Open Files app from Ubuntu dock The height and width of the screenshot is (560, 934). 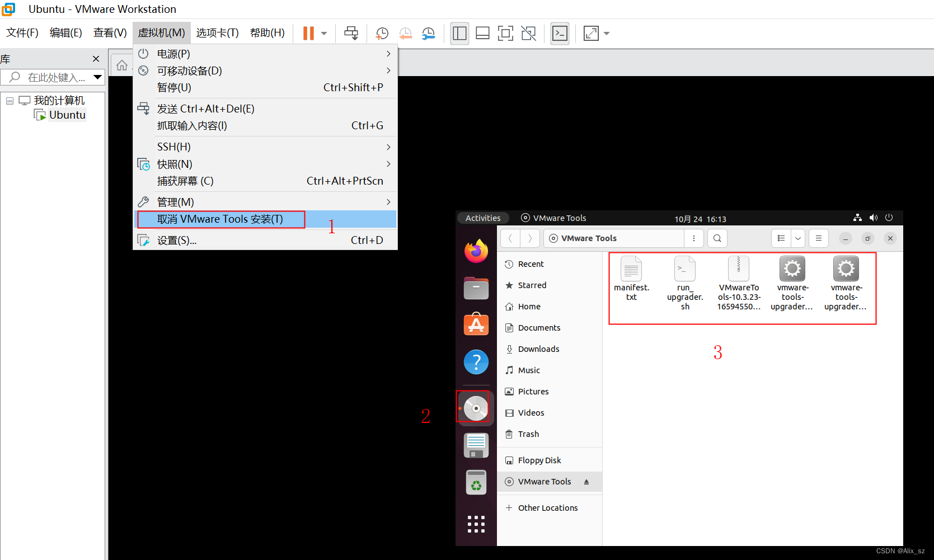[476, 288]
